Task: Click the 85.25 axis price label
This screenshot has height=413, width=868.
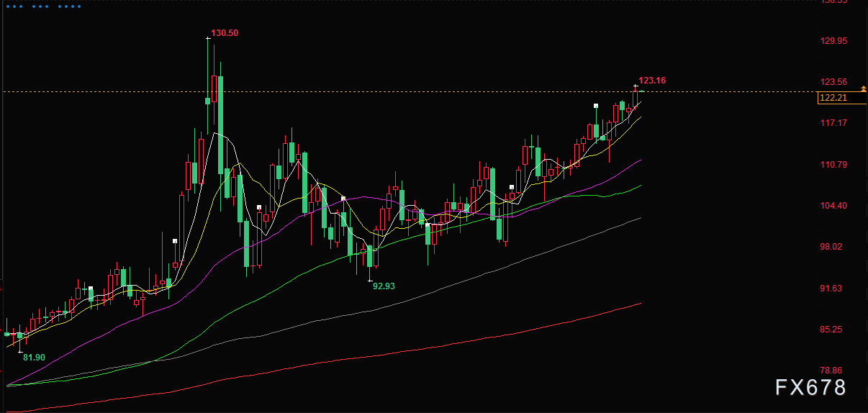Action: pos(833,330)
